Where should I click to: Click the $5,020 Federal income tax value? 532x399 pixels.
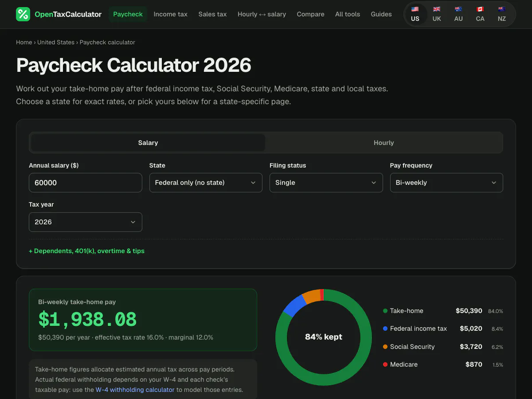pyautogui.click(x=471, y=329)
